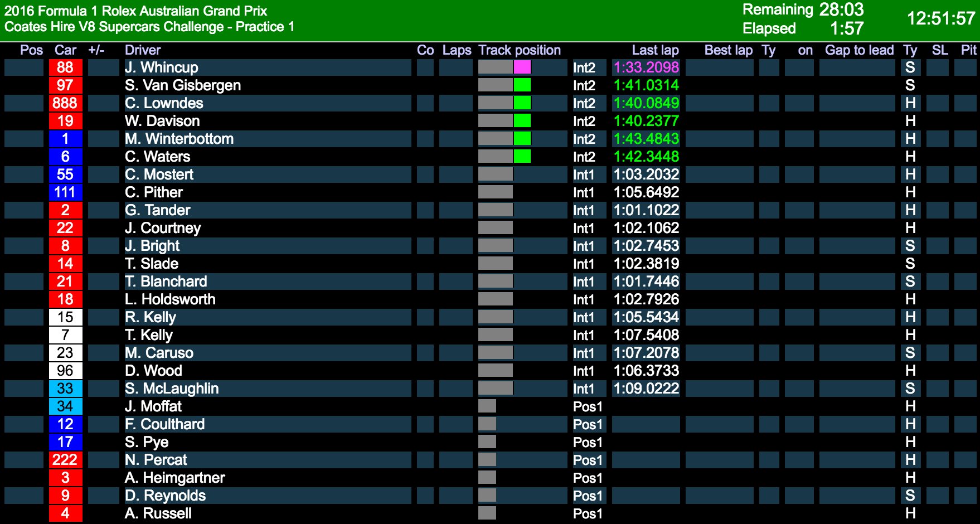This screenshot has width=980, height=524.
Task: Click lap time 1:40.2377
Action: pos(646,121)
